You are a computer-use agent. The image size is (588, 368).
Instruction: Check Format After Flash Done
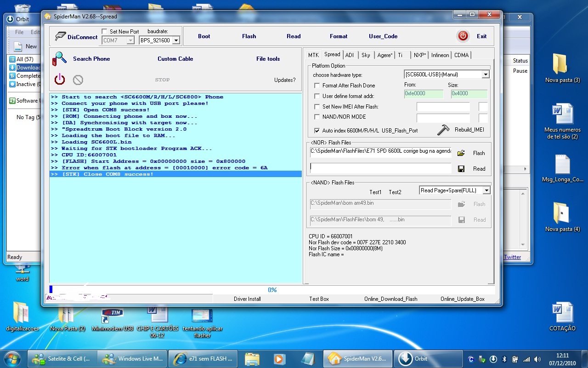click(x=317, y=86)
